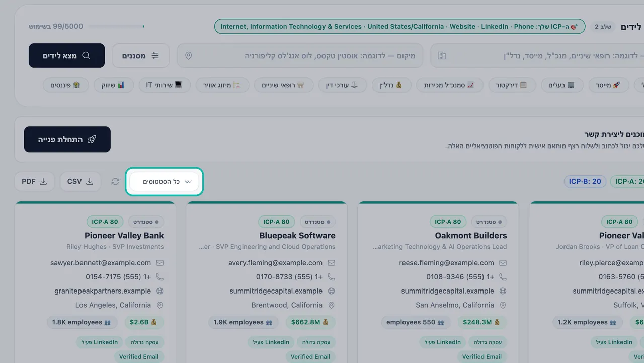Click the שלב 2 step badge
This screenshot has height=363, width=644.
603,27
